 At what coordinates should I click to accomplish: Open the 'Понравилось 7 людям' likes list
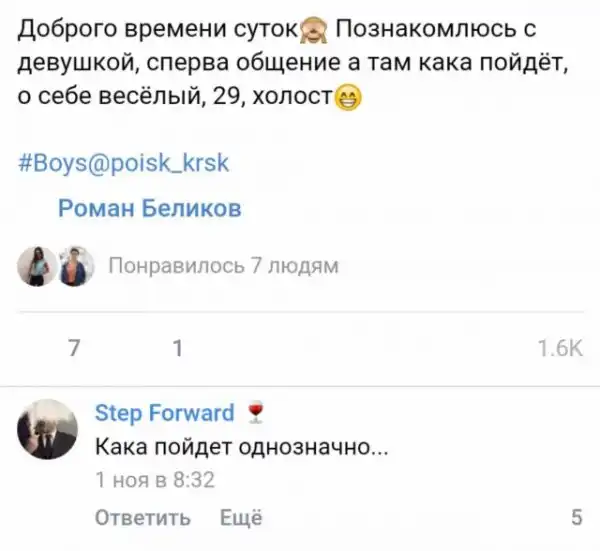(222, 266)
